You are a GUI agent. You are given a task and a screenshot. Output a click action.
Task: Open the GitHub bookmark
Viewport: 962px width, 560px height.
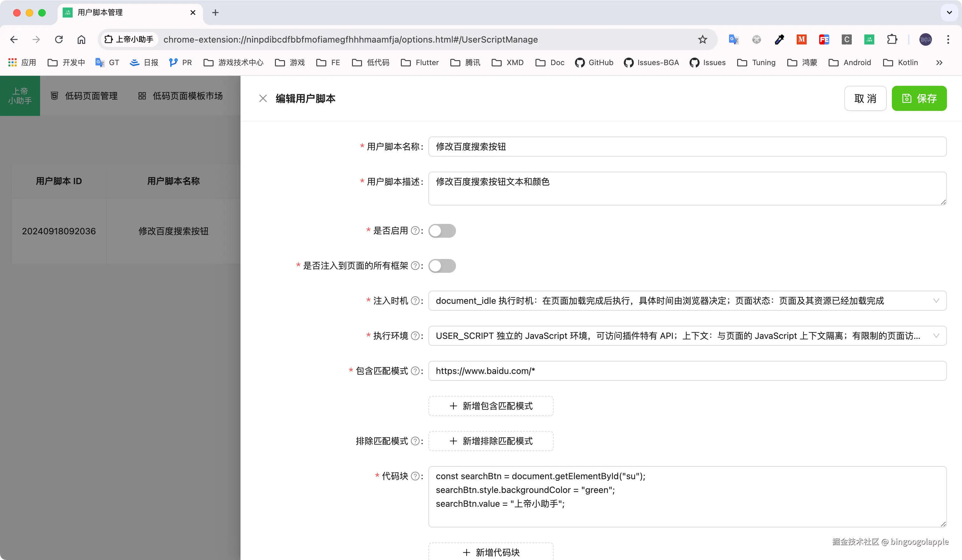click(594, 62)
